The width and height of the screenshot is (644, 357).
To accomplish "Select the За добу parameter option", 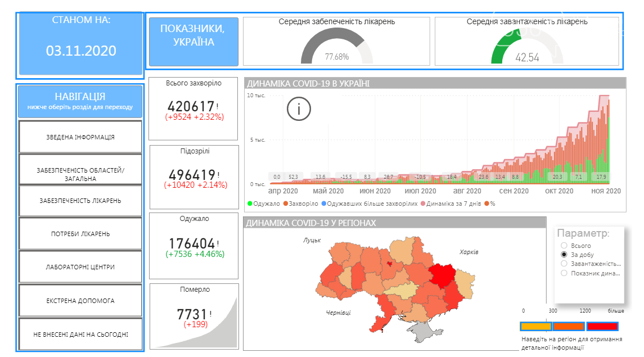I will click(564, 255).
